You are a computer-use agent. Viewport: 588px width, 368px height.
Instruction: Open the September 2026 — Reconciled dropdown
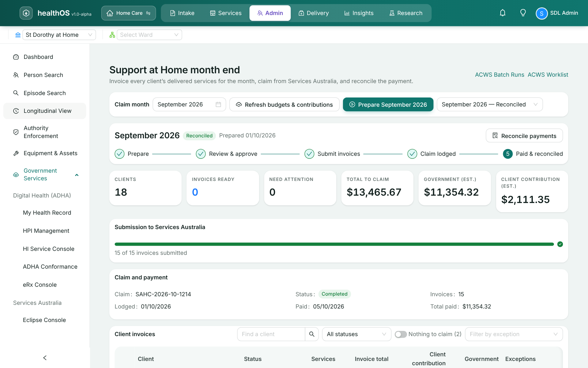pos(490,105)
